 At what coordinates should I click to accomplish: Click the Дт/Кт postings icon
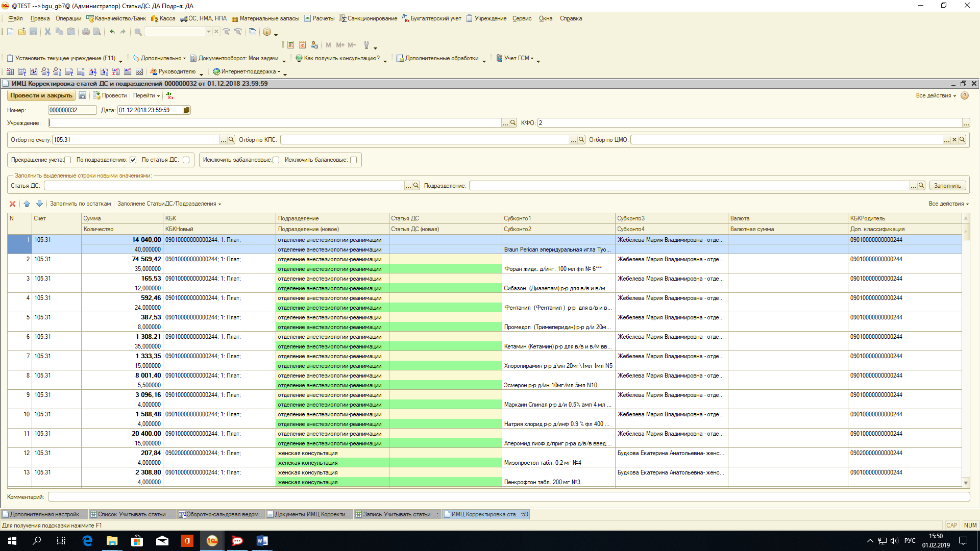point(170,95)
